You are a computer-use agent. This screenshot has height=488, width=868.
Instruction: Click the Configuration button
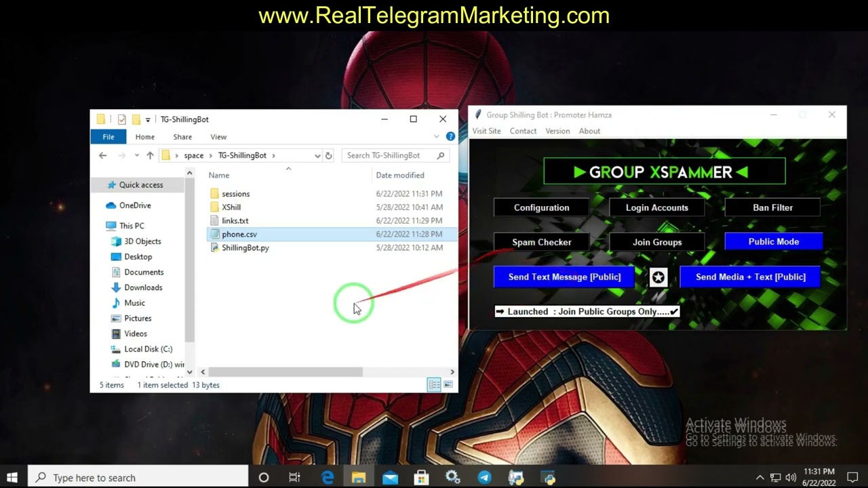click(x=541, y=208)
